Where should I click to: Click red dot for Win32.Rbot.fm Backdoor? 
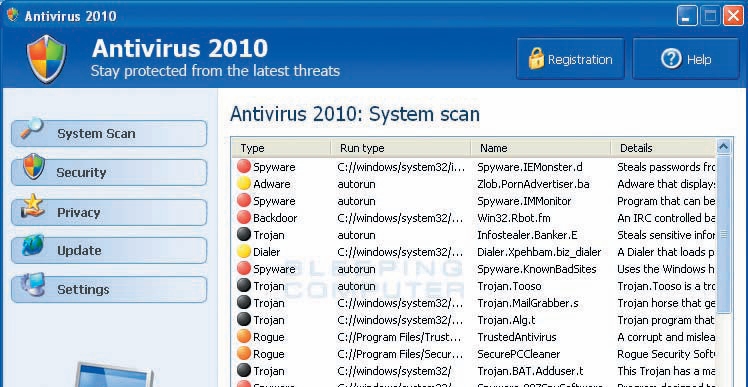click(x=244, y=218)
